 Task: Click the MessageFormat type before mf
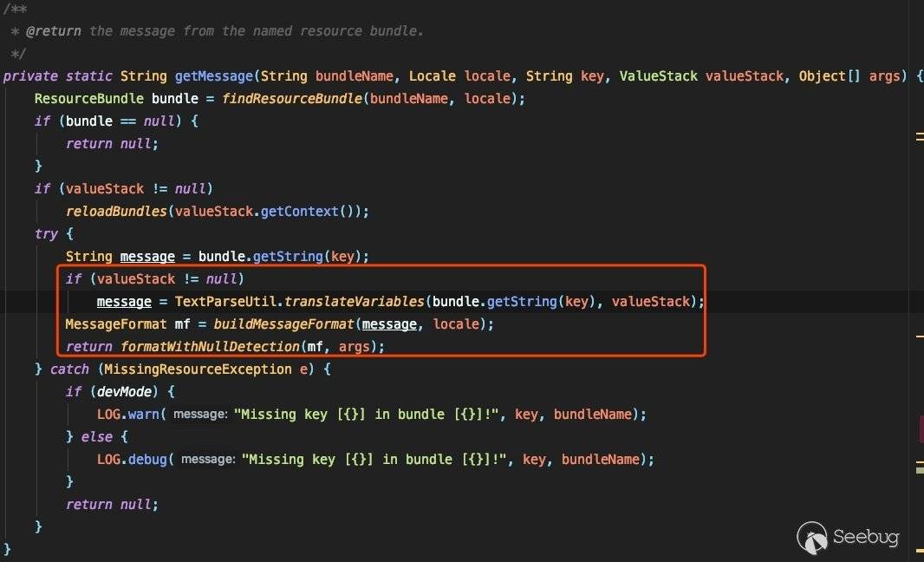[x=116, y=323]
